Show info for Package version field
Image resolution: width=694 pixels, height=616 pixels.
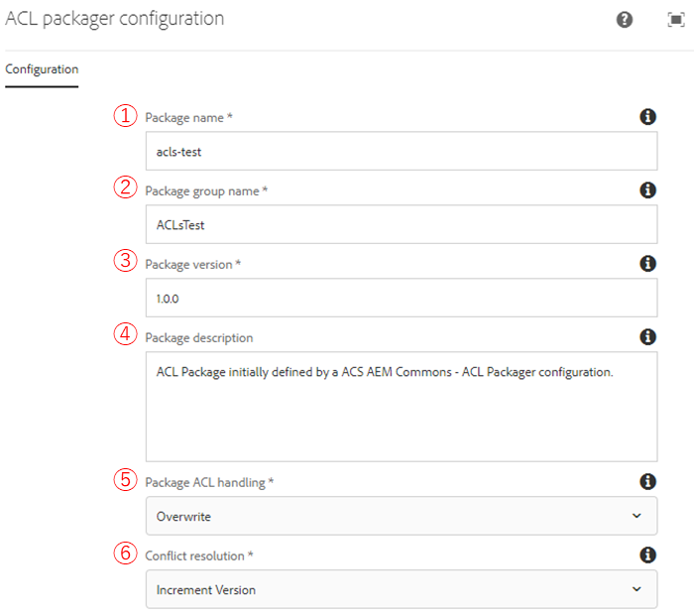point(647,264)
